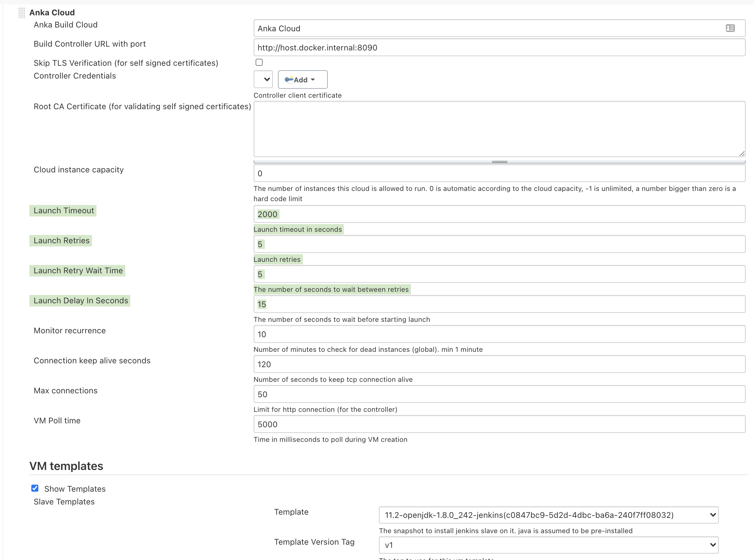Toggle the Show Templates checkbox off

(35, 488)
